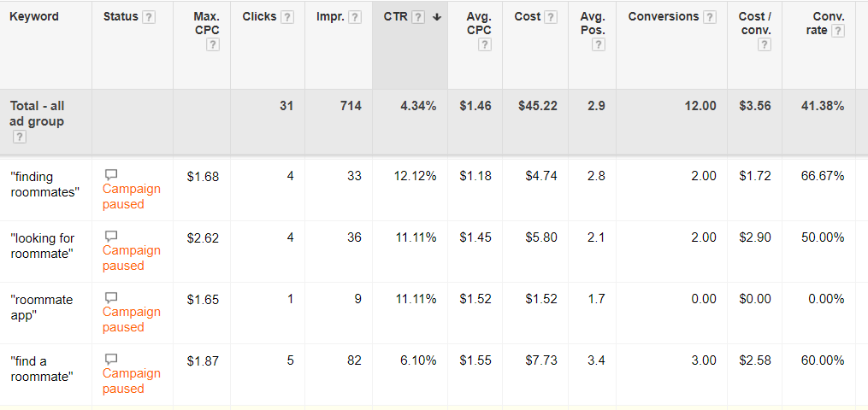Viewport: 868px width, 410px height.
Task: Click the "find a roommate" keyword
Action: (x=42, y=369)
